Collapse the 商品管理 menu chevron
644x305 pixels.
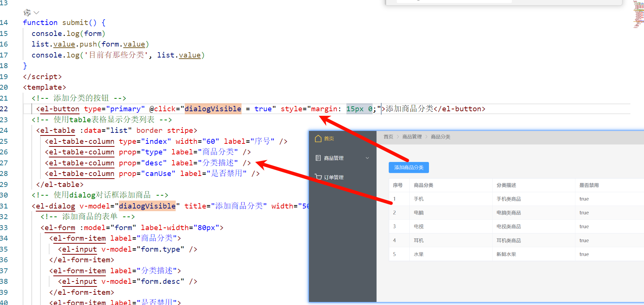(x=367, y=158)
